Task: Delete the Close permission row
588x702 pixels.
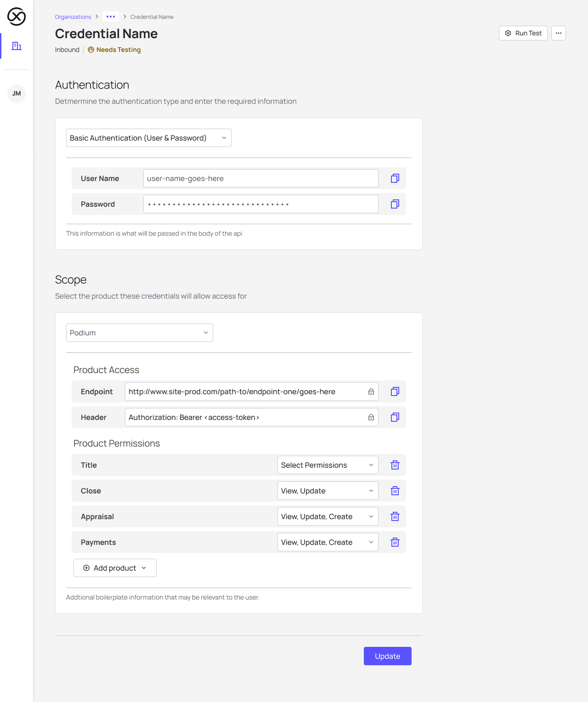Action: [395, 491]
